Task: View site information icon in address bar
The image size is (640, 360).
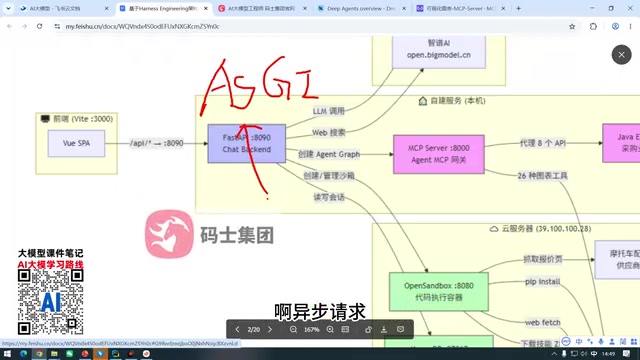Action: pyautogui.click(x=57, y=26)
